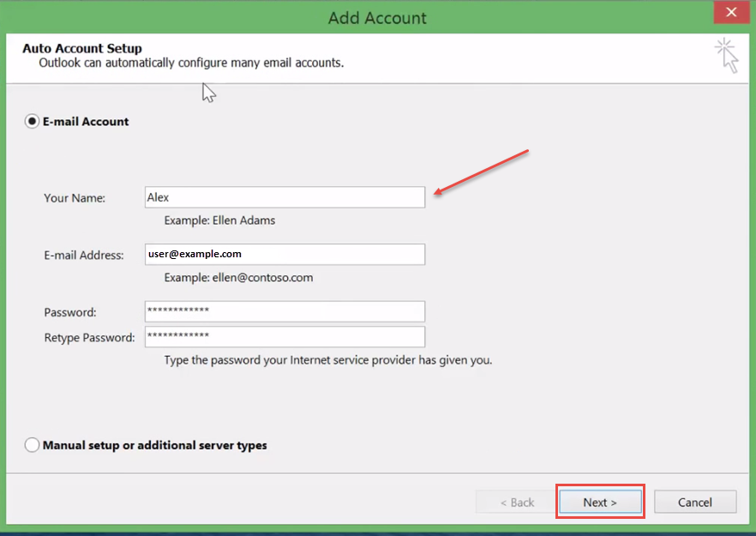Click the Internet service provider instruction text

(x=327, y=359)
